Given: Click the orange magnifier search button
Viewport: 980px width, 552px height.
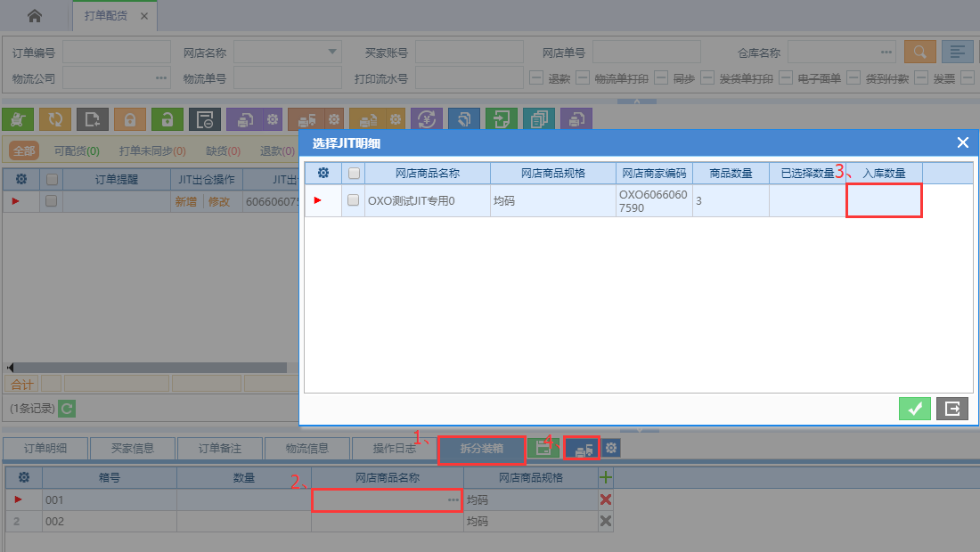Looking at the screenshot, I should (x=920, y=53).
